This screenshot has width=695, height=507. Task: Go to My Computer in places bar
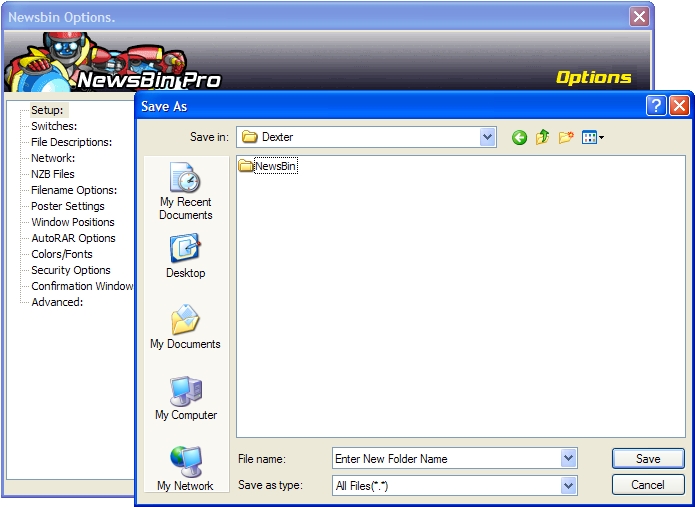pos(186,398)
